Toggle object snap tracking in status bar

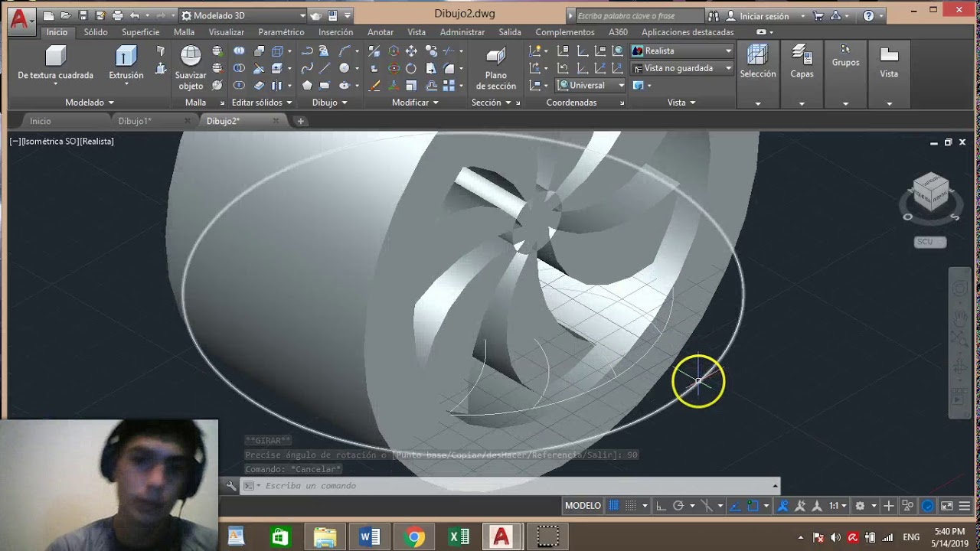pos(735,506)
